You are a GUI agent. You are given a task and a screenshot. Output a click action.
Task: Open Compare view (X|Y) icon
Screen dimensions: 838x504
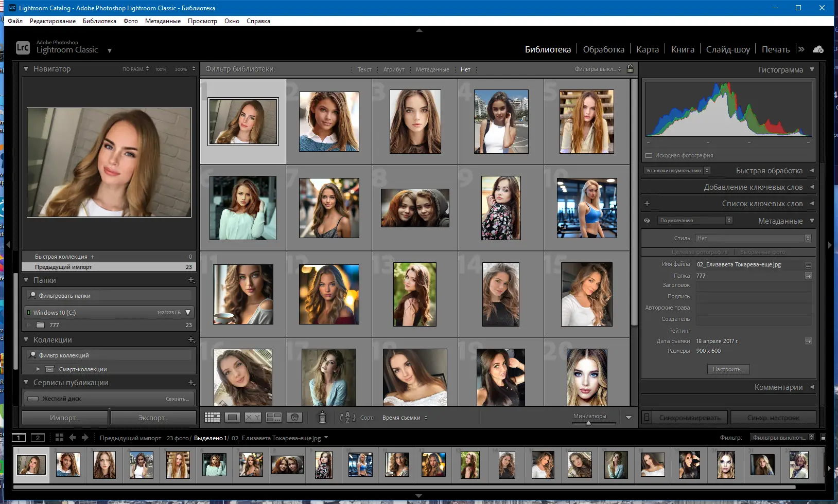[x=253, y=418]
